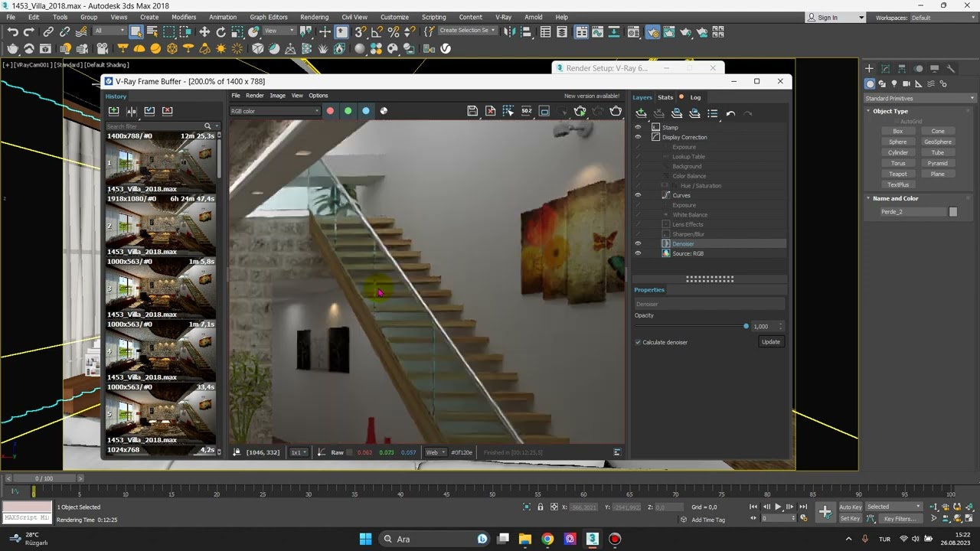Open the Web color space dropdown in status bar

point(435,452)
